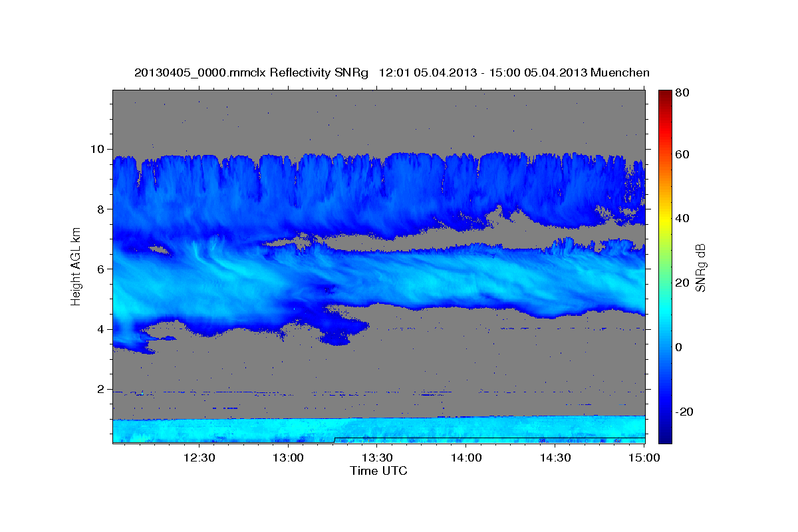
Task: Click the colorbar value 80
Action: [x=683, y=93]
